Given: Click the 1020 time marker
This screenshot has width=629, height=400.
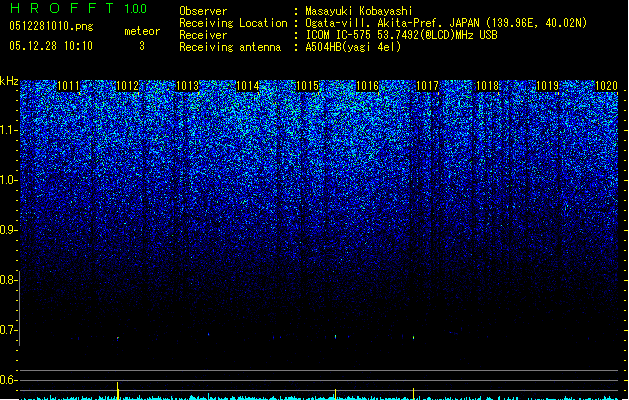Looking at the screenshot, I should pos(607,86).
